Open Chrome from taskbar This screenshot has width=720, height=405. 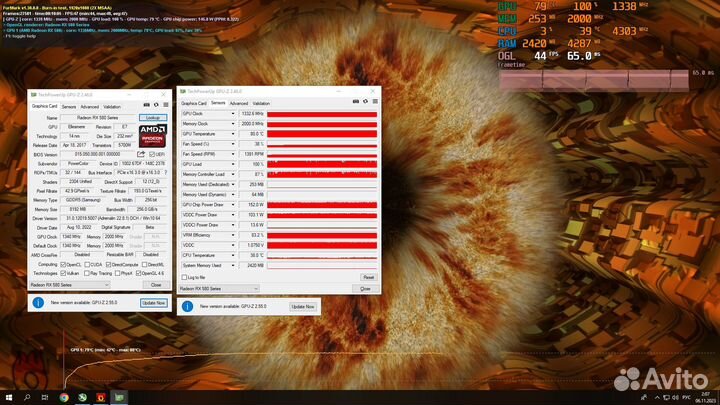[x=64, y=397]
